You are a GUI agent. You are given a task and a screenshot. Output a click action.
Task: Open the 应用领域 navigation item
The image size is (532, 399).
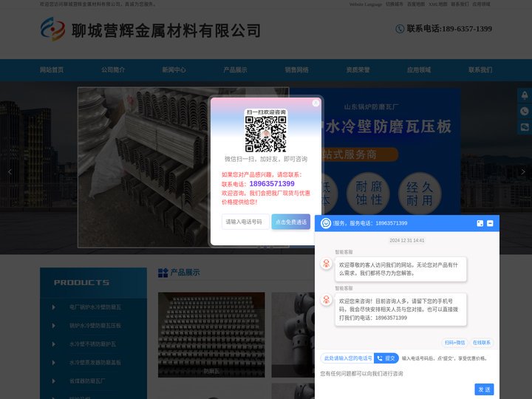[x=419, y=70]
